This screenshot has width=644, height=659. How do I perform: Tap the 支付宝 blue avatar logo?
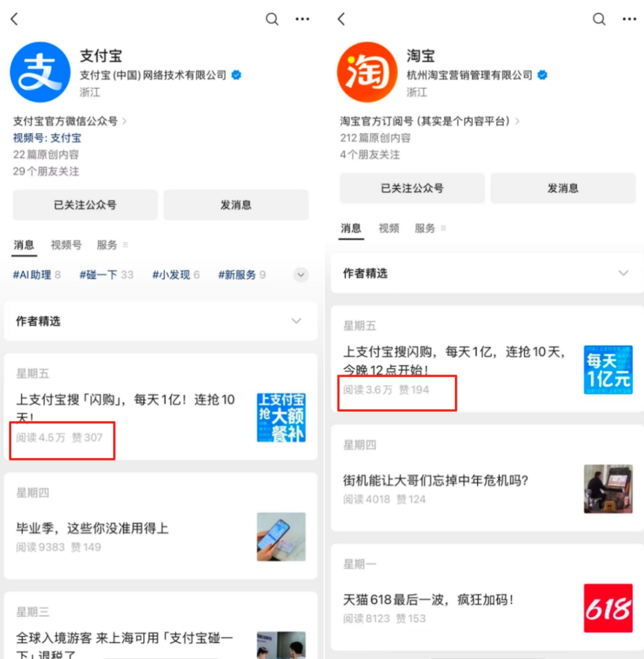click(41, 72)
